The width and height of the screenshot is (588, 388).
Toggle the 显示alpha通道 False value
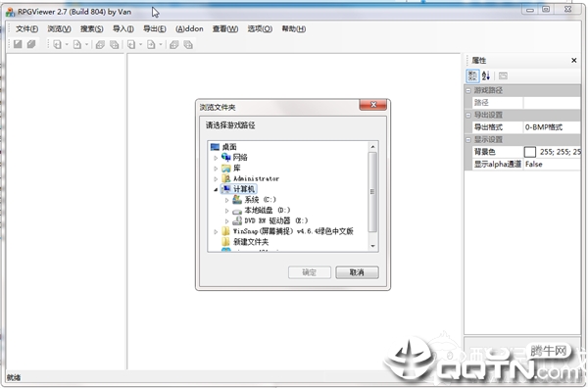click(552, 165)
